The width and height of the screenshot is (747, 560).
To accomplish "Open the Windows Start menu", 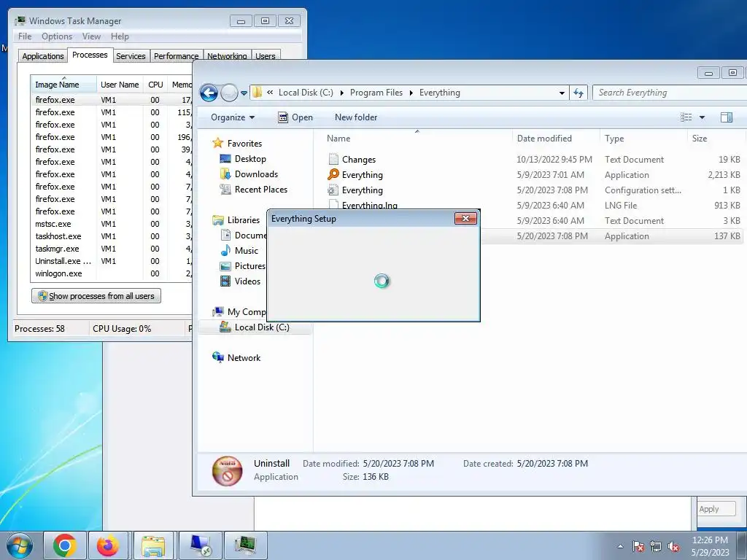I will click(20, 545).
